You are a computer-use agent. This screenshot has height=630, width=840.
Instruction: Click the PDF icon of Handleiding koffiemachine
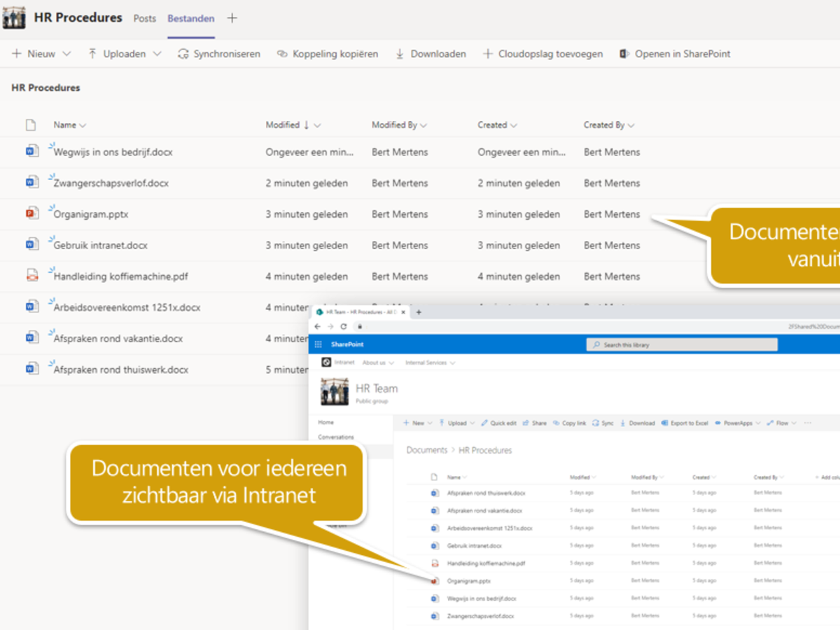[x=32, y=276]
